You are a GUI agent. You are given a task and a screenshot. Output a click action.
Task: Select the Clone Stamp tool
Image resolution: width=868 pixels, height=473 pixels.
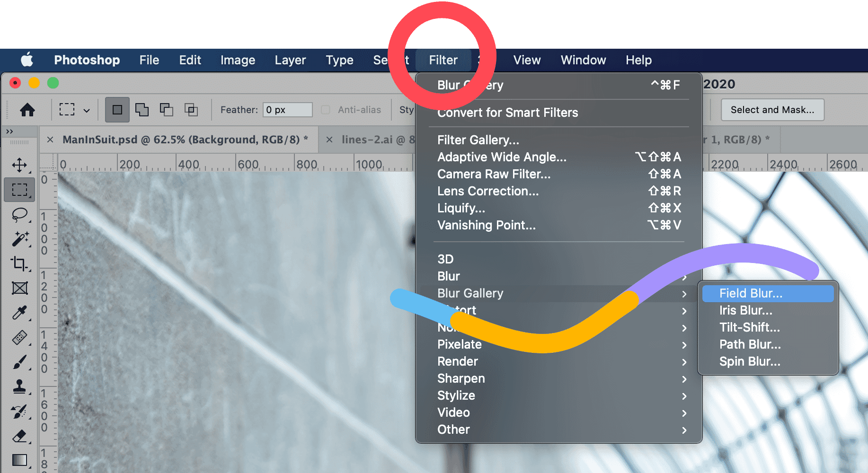[19, 387]
